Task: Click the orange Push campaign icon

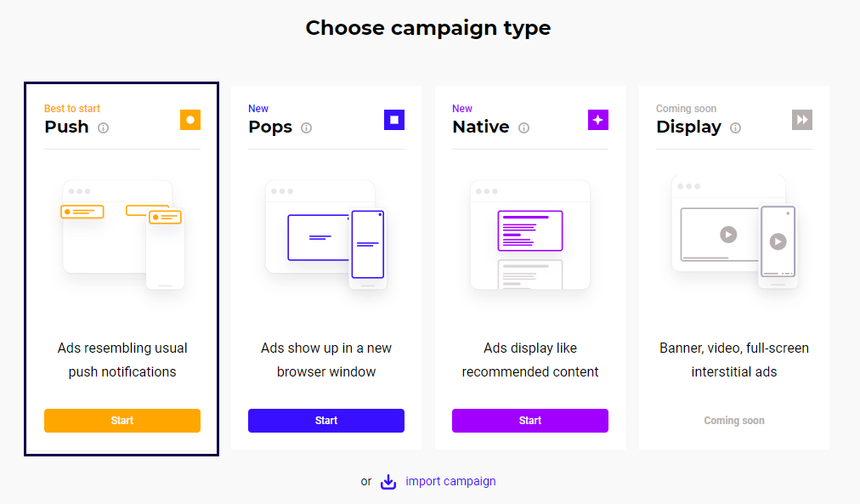Action: [190, 120]
